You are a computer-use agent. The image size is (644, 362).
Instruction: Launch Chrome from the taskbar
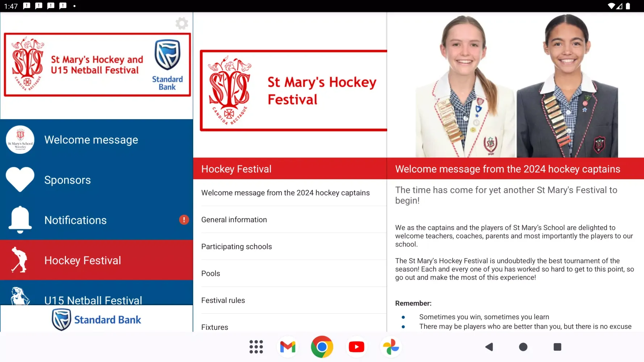pyautogui.click(x=322, y=347)
